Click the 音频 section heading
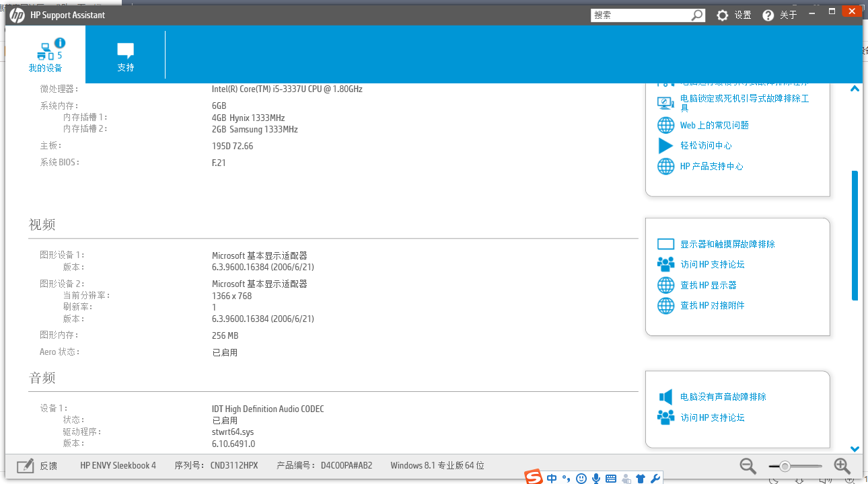 [x=42, y=378]
